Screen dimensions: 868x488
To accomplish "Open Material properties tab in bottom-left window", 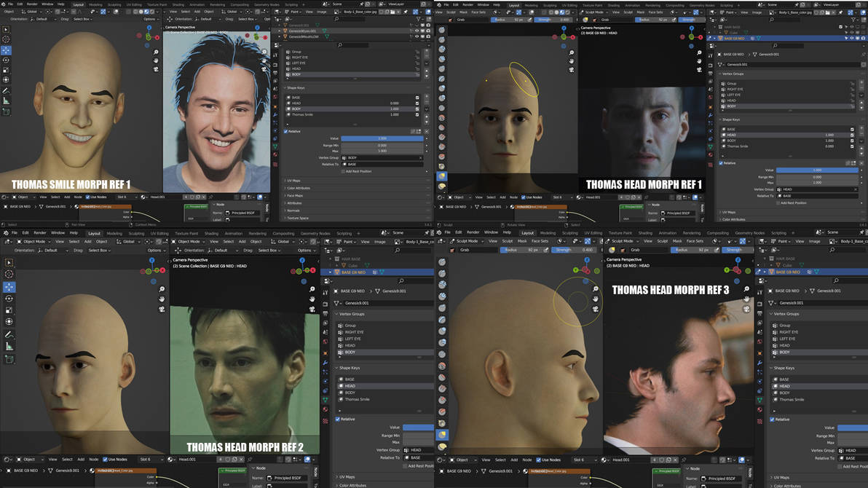I will click(325, 409).
